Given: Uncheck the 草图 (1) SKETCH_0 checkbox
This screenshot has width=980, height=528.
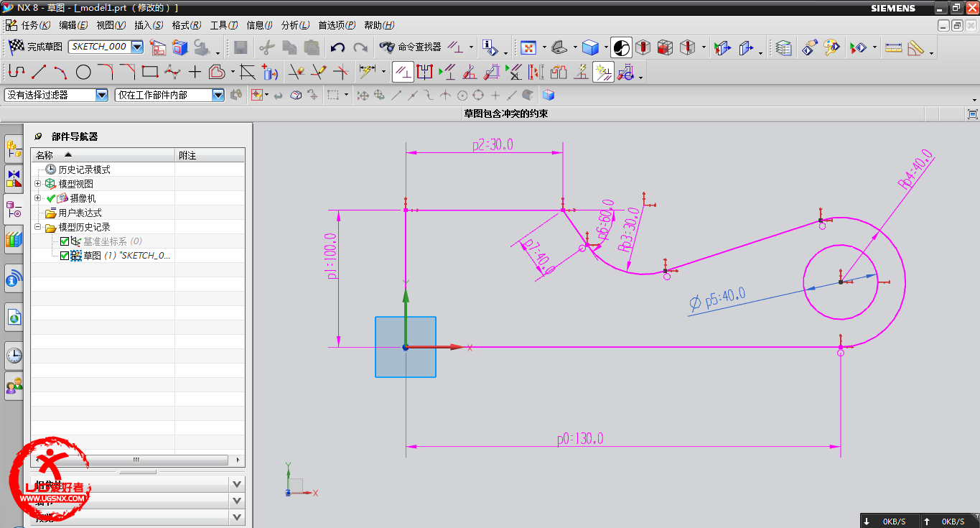Looking at the screenshot, I should pyautogui.click(x=65, y=256).
